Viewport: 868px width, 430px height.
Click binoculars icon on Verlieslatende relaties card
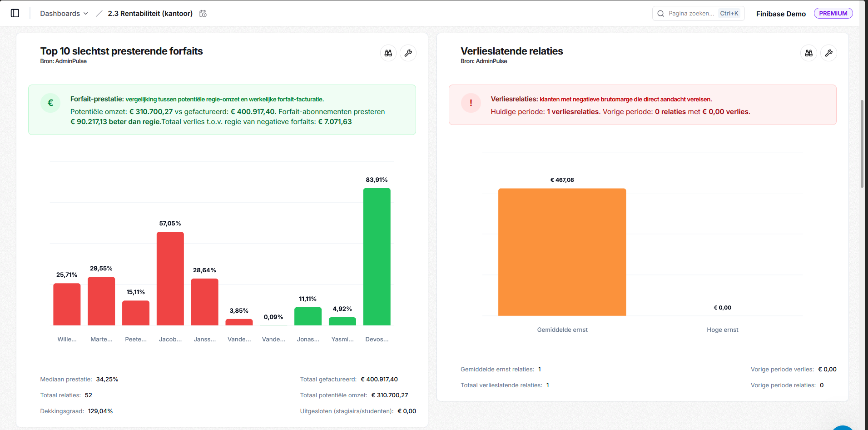[808, 53]
